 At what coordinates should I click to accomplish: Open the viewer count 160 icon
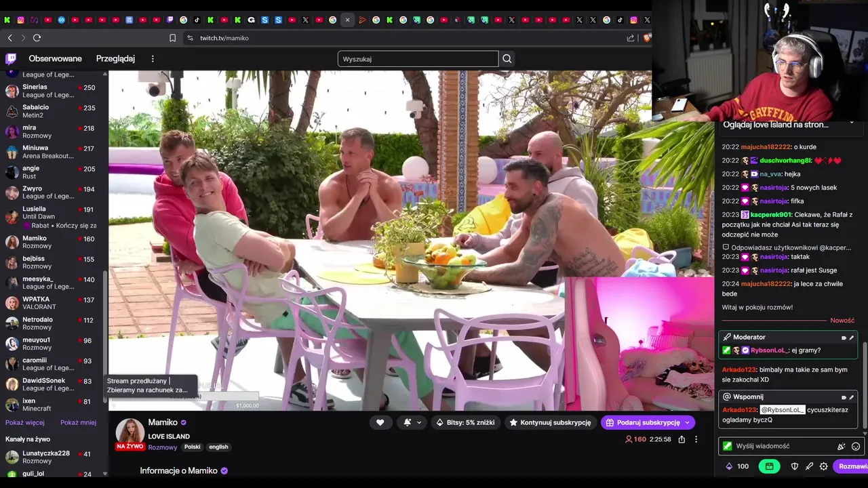[x=629, y=439]
